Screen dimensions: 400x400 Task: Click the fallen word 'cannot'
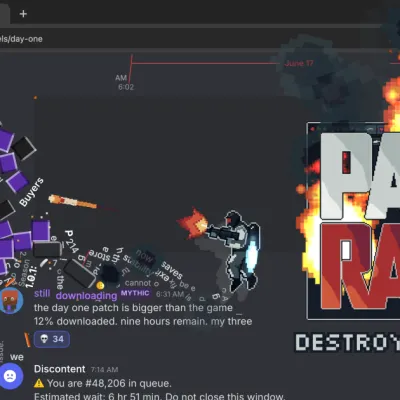pos(138,283)
